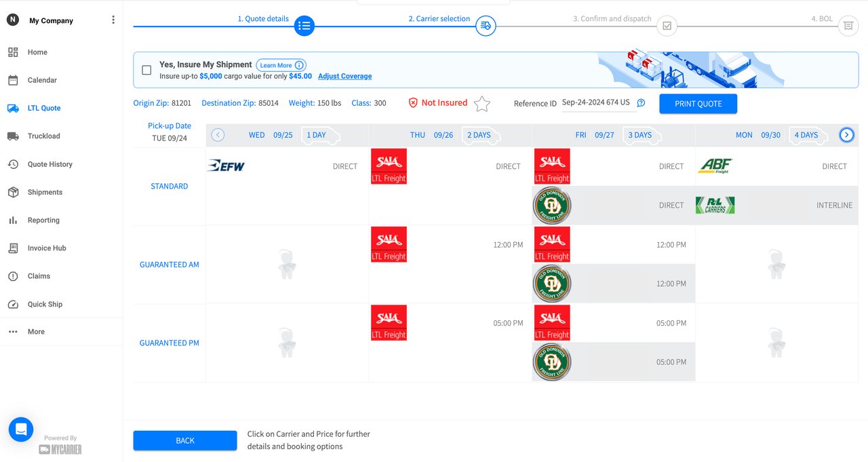Click the Calendar sidebar icon

(13, 80)
